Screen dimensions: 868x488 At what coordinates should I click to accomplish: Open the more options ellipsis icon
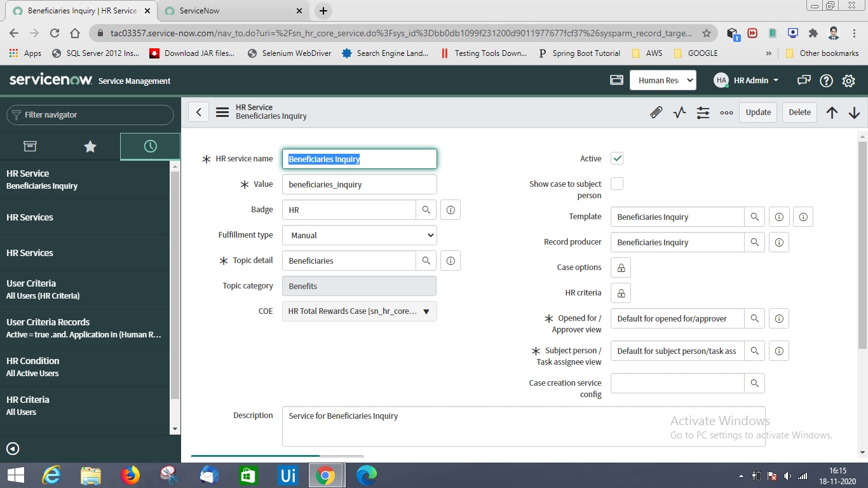pos(726,112)
